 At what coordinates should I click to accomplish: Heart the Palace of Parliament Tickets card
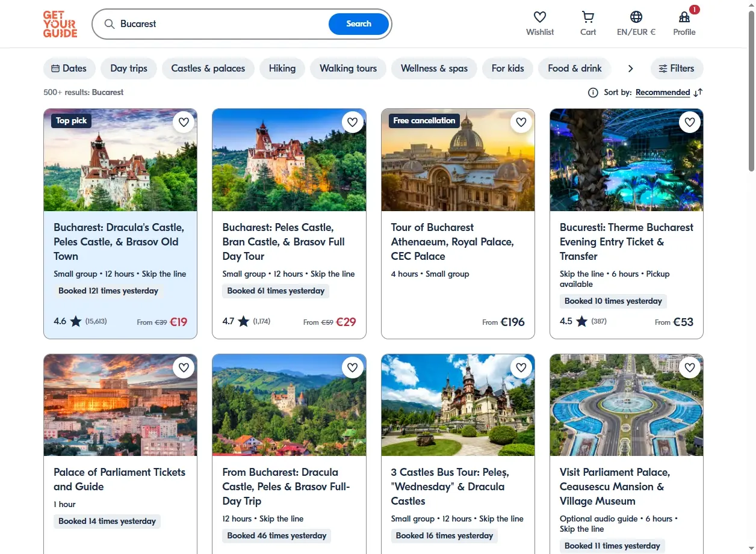184,367
